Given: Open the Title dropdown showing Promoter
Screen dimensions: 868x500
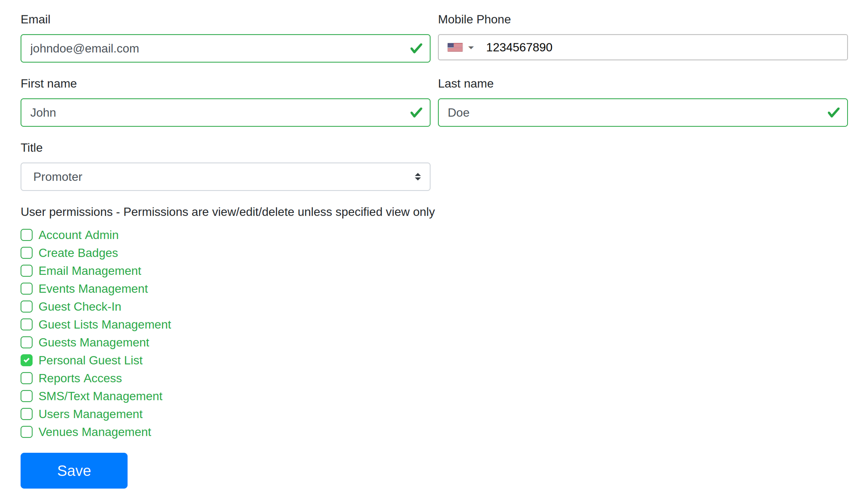Looking at the screenshot, I should (225, 177).
